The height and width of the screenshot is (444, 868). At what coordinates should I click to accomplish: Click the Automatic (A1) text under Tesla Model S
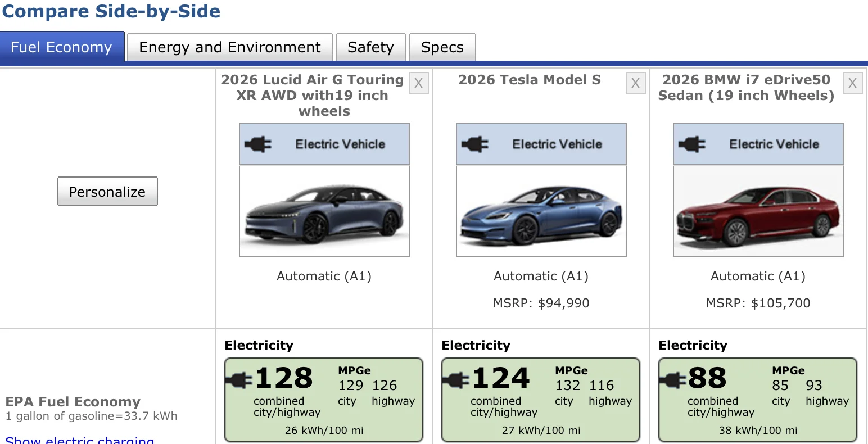tap(541, 277)
